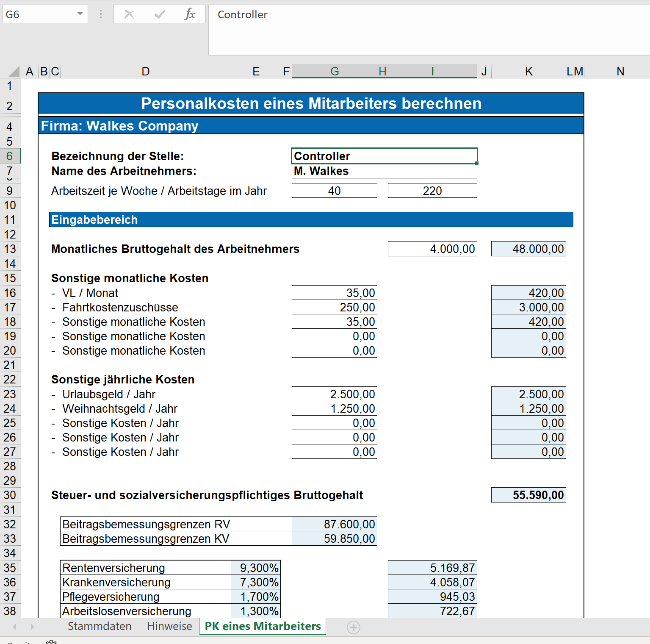Click the Name des Arbeitnehmers label
The width and height of the screenshot is (650, 644).
(x=124, y=171)
